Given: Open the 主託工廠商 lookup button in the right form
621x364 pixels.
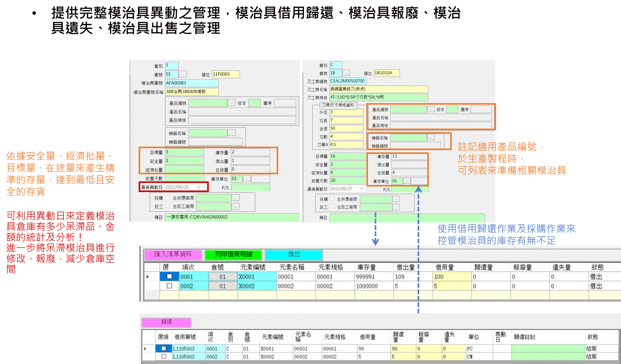Looking at the screenshot, I should (396, 207).
